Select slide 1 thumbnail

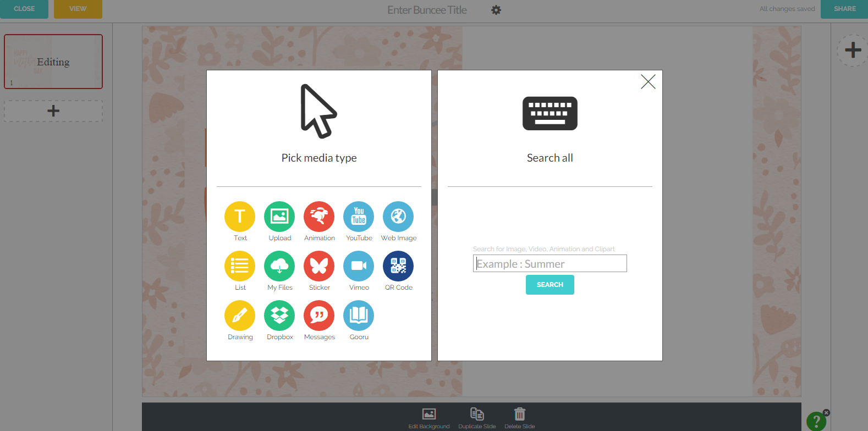click(53, 62)
